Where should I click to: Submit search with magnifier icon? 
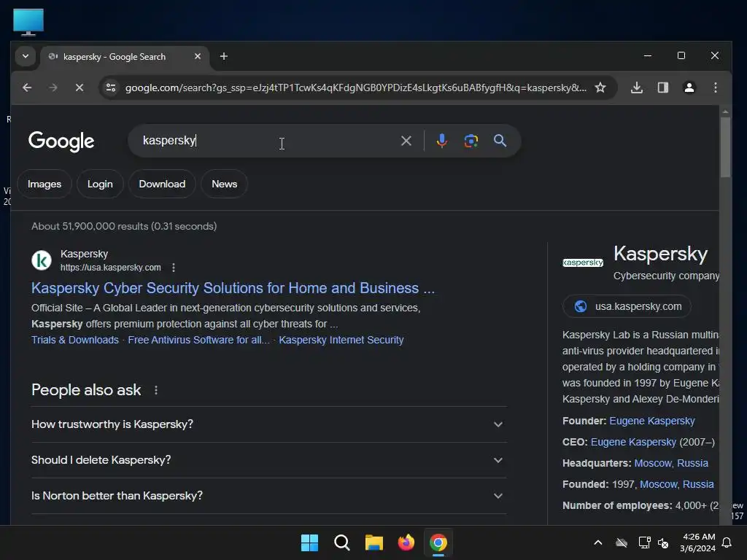[x=500, y=141]
